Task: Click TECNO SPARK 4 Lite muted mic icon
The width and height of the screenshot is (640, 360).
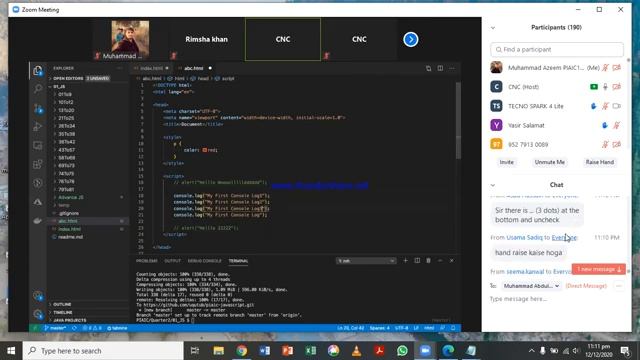Action: (x=605, y=106)
